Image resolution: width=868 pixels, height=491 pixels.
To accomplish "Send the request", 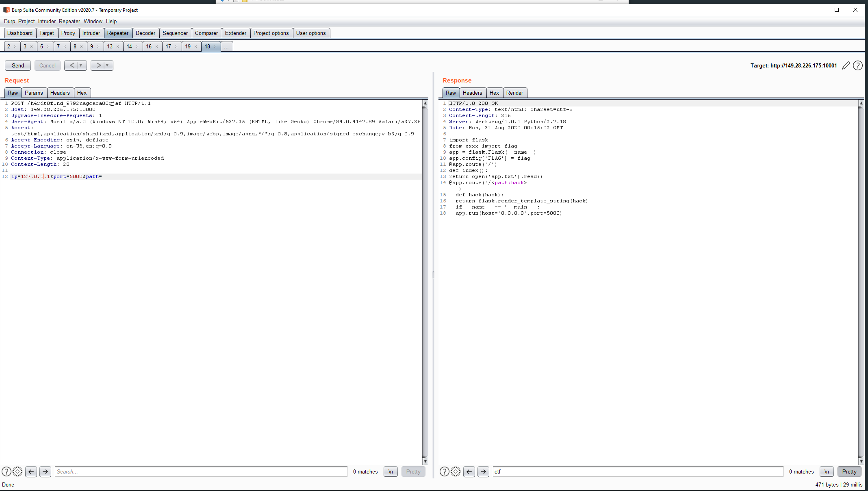I will (18, 65).
